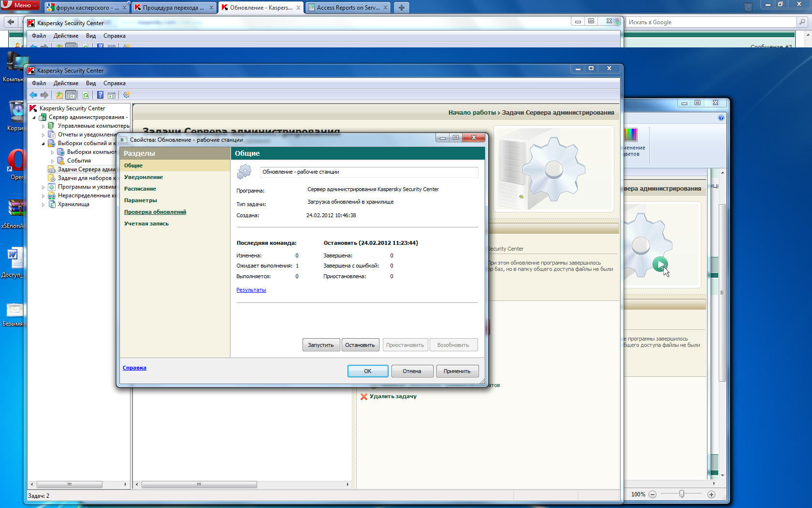Viewport: 812px width, 508px height.
Task: Click the Kaspersky Security Center root node icon
Action: coord(33,108)
